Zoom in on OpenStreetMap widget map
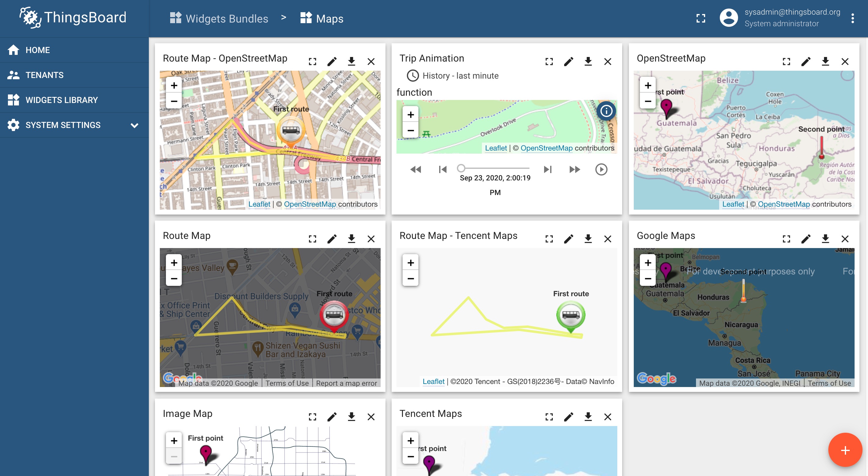The width and height of the screenshot is (868, 476). pyautogui.click(x=647, y=86)
